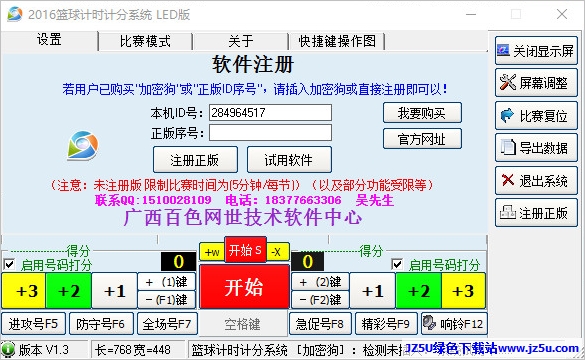585x360 pixels.
Task: Open the 快捷键操作图 tab
Action: tap(337, 41)
